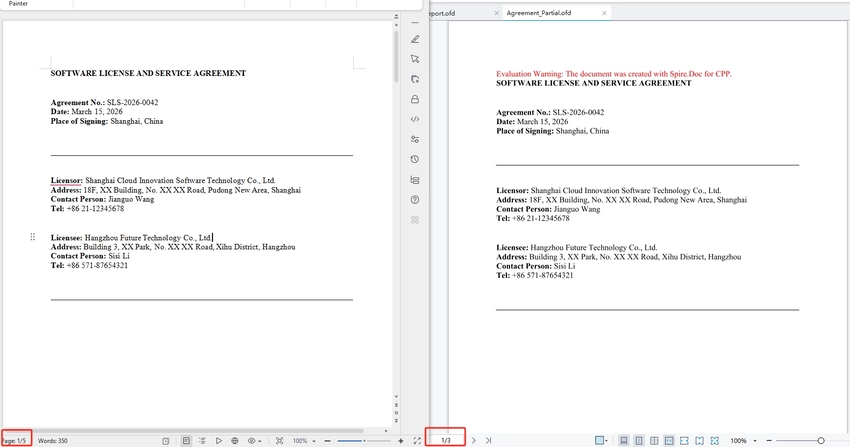Viewport: 850px width, 447px height.
Task: Select the cursor selection tool in the sidebar
Action: tap(415, 59)
